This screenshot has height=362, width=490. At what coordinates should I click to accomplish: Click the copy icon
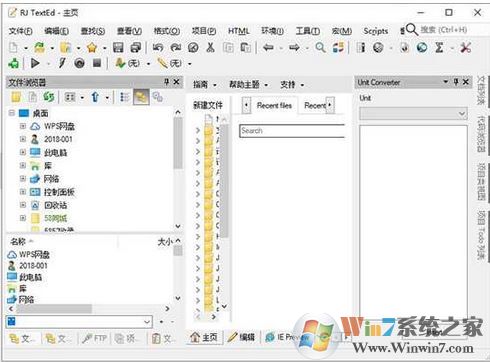point(228,48)
